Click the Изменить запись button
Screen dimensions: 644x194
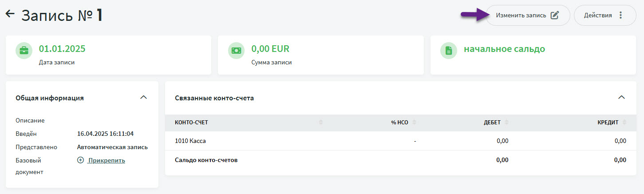point(522,16)
